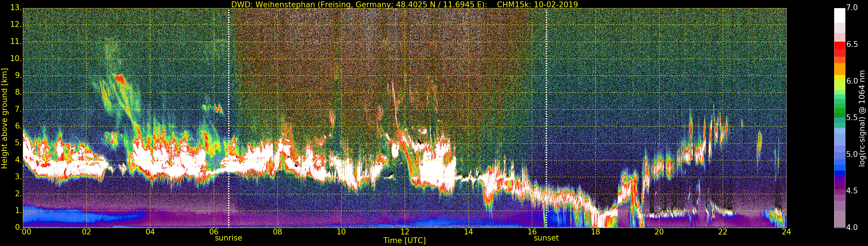The width and height of the screenshot is (868, 246).
Task: Click the x-axis tick label '04'
Action: 150,232
